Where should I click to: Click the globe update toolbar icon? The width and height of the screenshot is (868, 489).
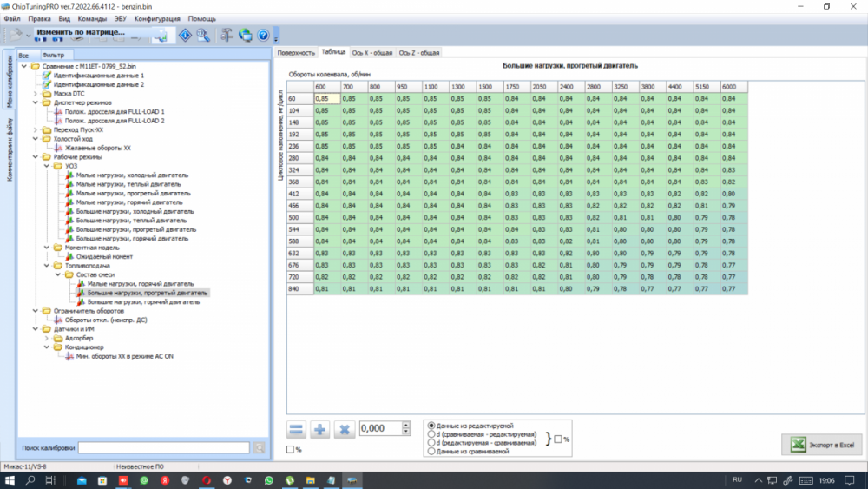(246, 36)
